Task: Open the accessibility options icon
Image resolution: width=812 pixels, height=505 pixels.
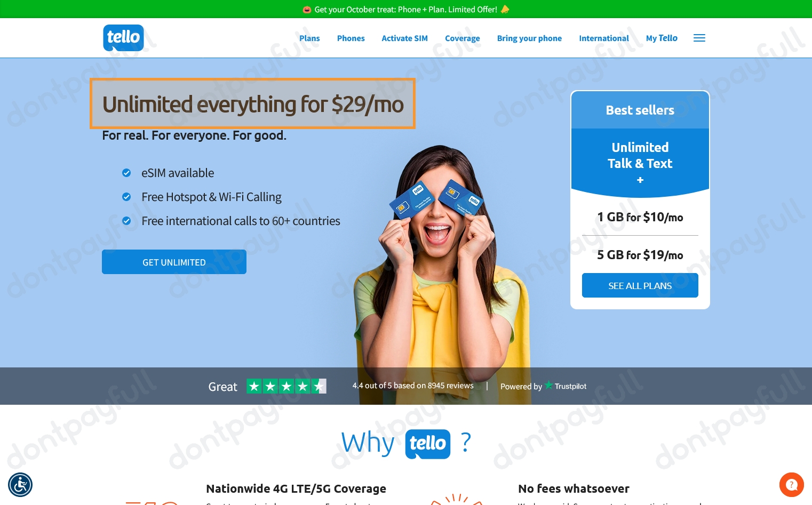Action: [20, 485]
